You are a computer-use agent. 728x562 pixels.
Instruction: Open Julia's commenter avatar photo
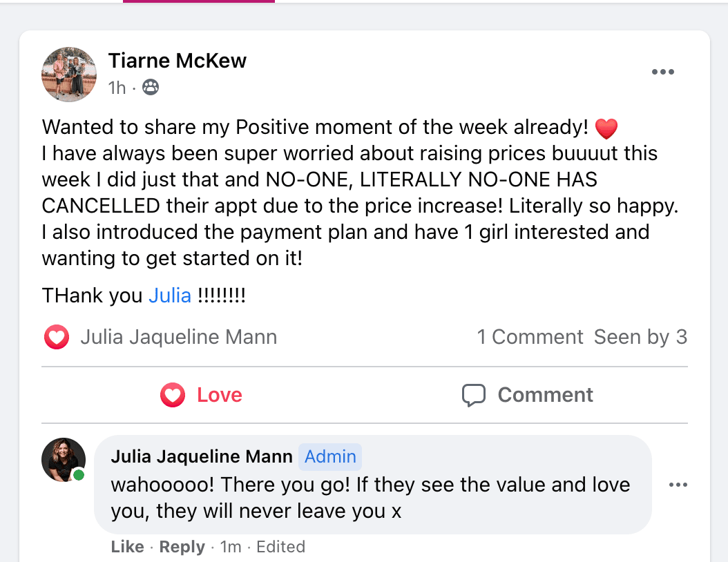click(x=64, y=459)
